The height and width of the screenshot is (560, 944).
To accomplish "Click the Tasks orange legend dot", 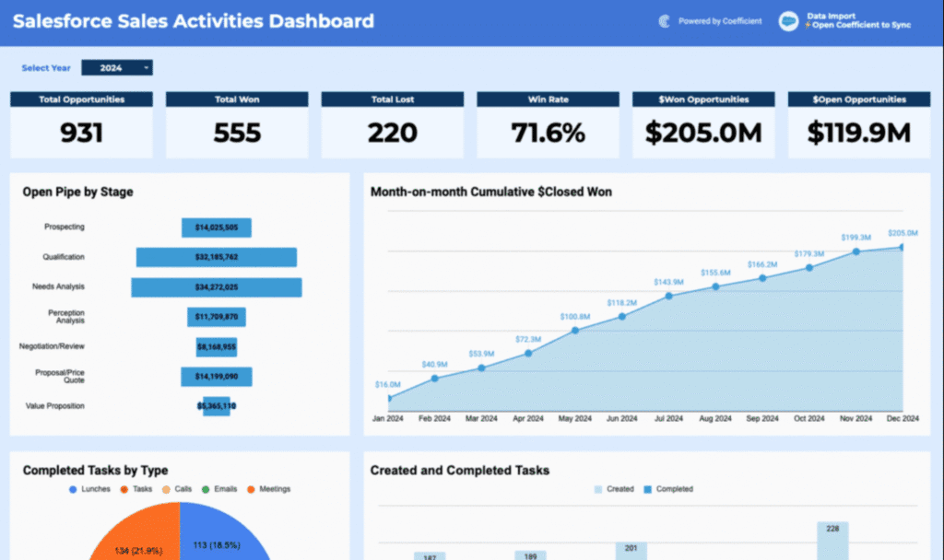I will click(123, 489).
